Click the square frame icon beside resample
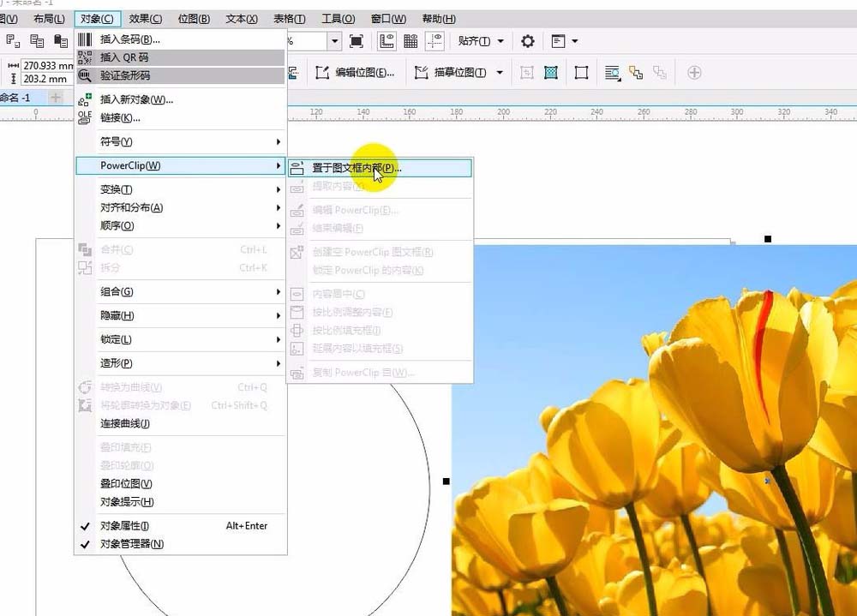 click(582, 73)
